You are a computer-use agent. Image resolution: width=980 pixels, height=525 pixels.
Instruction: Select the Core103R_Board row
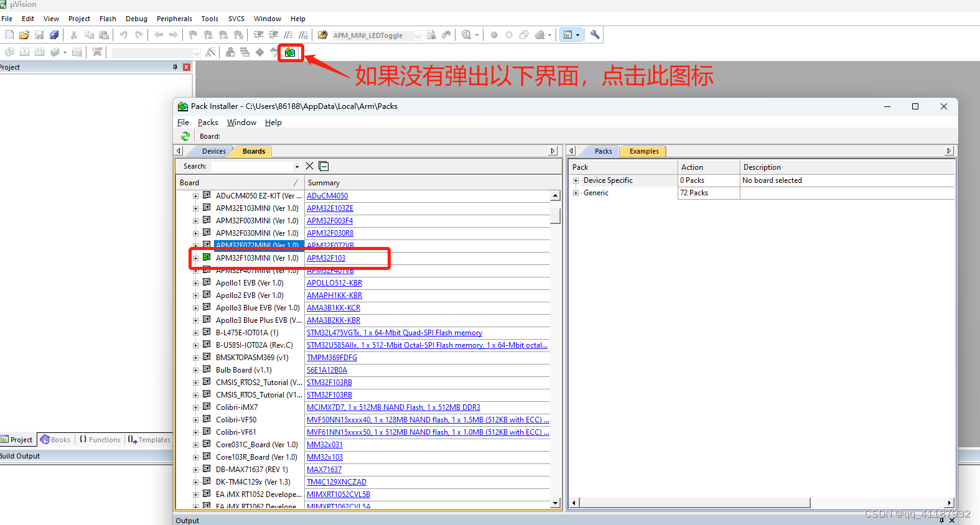coord(256,457)
